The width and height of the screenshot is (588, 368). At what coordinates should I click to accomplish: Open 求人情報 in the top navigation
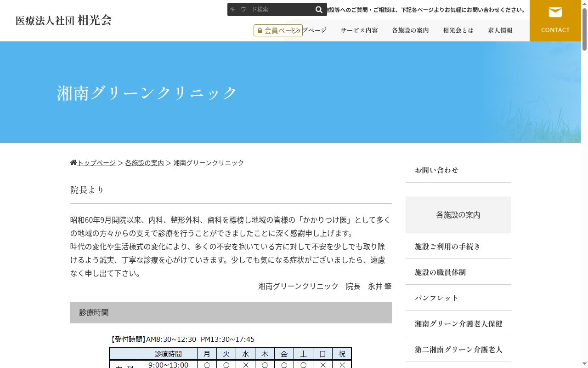pyautogui.click(x=500, y=30)
